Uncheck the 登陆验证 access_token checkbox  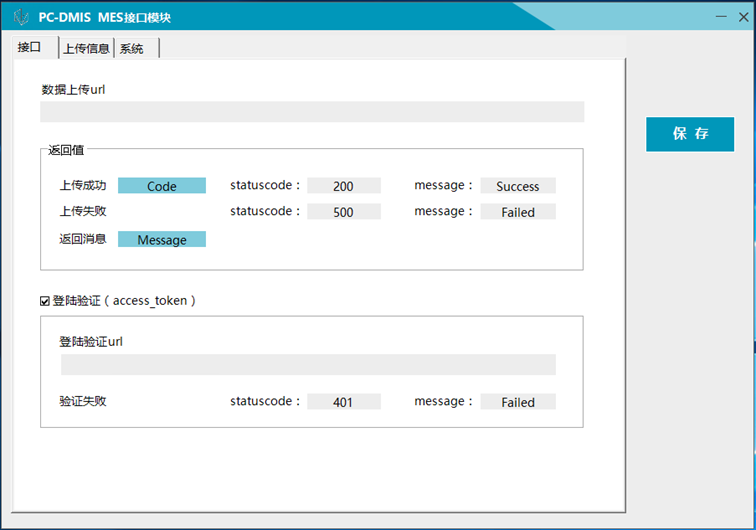click(45, 301)
